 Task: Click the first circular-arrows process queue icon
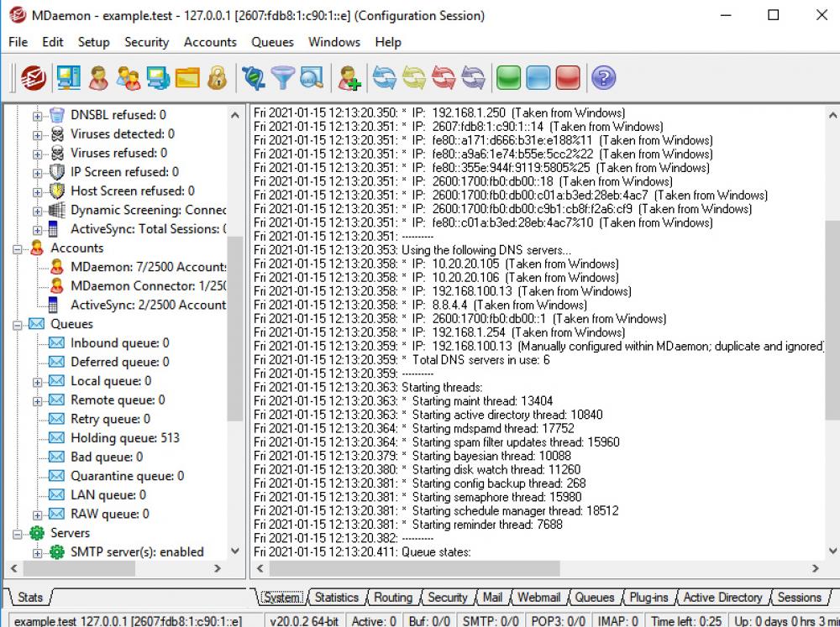click(x=384, y=77)
